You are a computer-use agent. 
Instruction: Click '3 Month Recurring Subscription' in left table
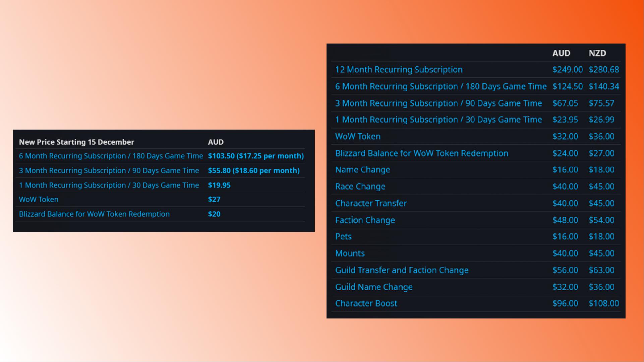(x=109, y=170)
